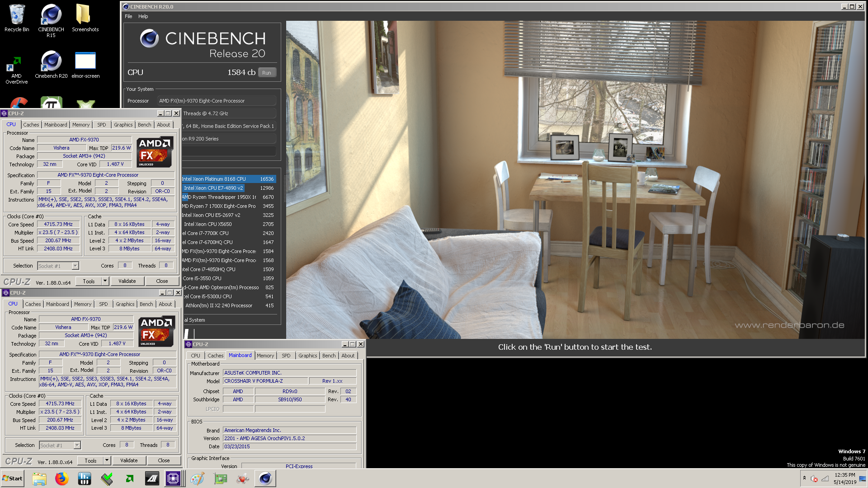868x488 pixels.
Task: Open the Screenshots folder on desktop
Action: (x=85, y=18)
